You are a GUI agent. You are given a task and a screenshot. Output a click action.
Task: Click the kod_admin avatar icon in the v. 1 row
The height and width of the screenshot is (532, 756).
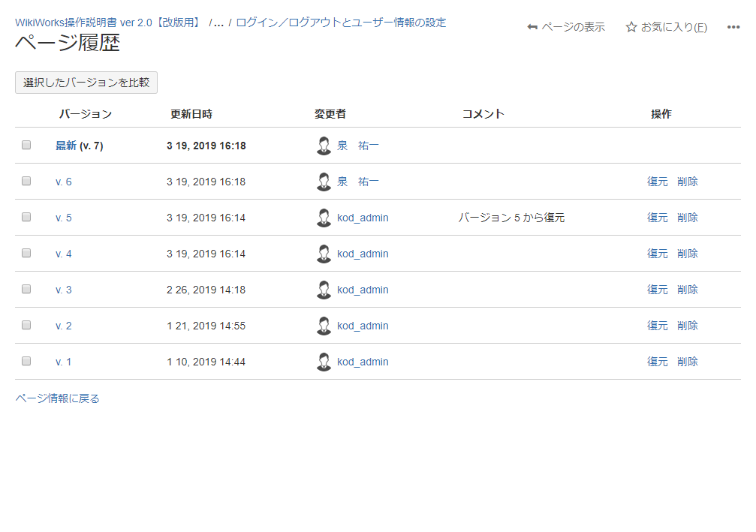tap(324, 362)
